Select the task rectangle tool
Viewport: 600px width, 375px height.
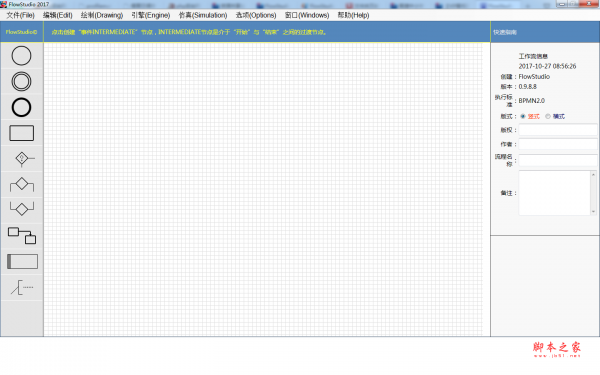pos(21,133)
